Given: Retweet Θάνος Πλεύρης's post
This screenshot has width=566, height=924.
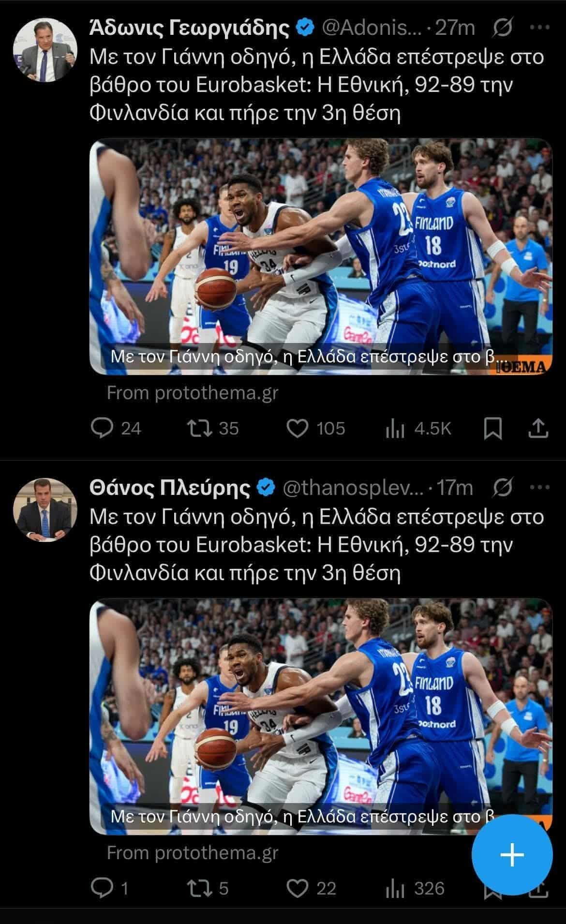Looking at the screenshot, I should [197, 888].
